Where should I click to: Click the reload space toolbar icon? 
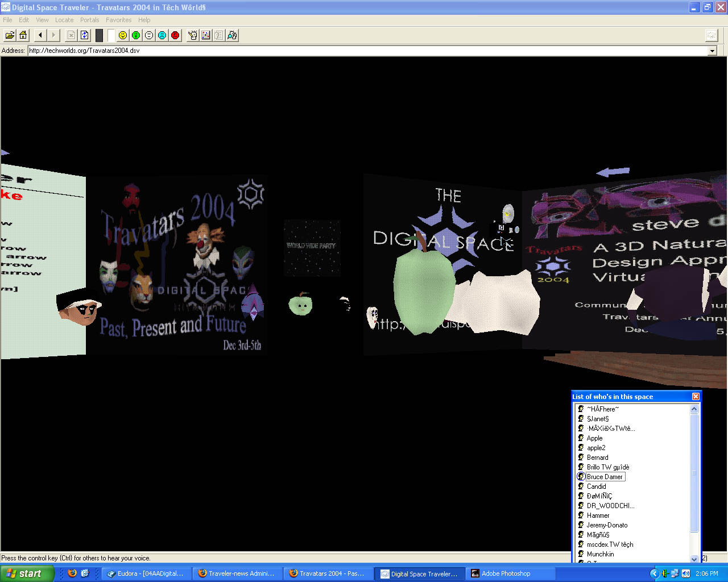click(84, 35)
